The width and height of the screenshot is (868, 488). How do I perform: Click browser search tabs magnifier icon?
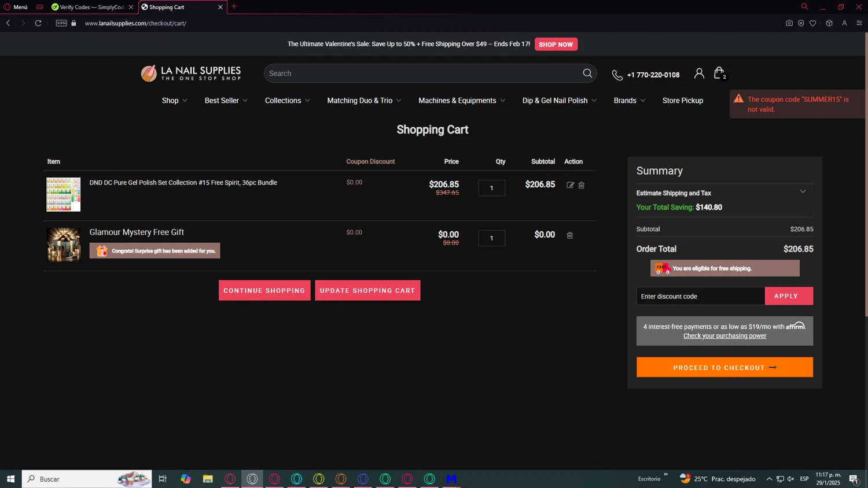tap(804, 6)
